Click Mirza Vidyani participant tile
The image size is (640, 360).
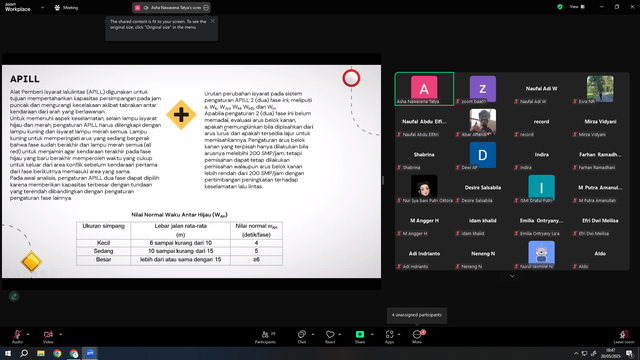(x=600, y=122)
